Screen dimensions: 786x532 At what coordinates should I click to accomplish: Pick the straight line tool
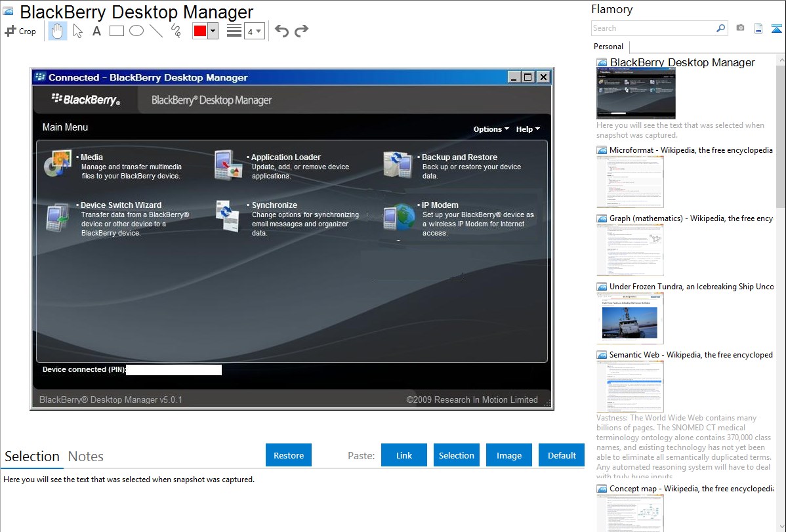tap(156, 31)
